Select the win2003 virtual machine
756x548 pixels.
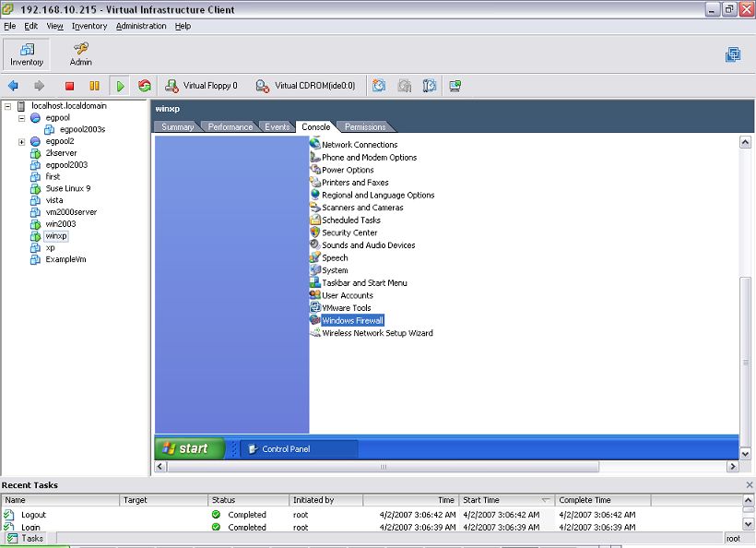coord(53,224)
